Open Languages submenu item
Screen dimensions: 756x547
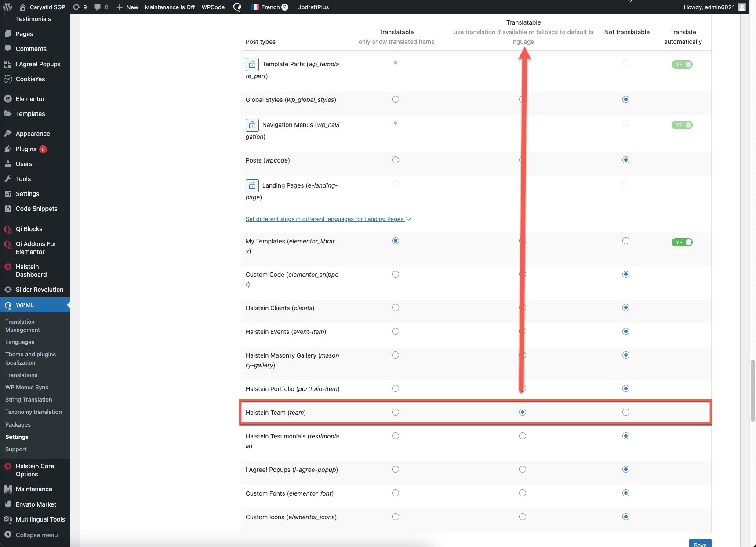point(20,342)
